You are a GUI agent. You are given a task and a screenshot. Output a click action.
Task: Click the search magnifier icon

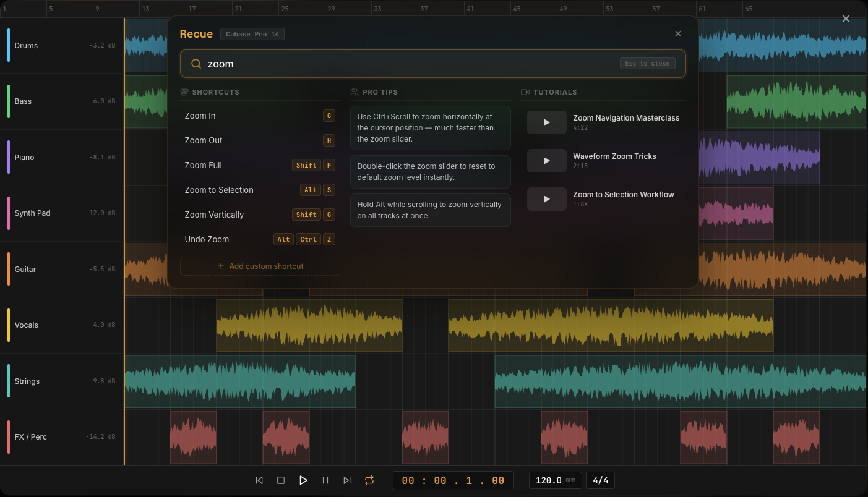(x=196, y=64)
